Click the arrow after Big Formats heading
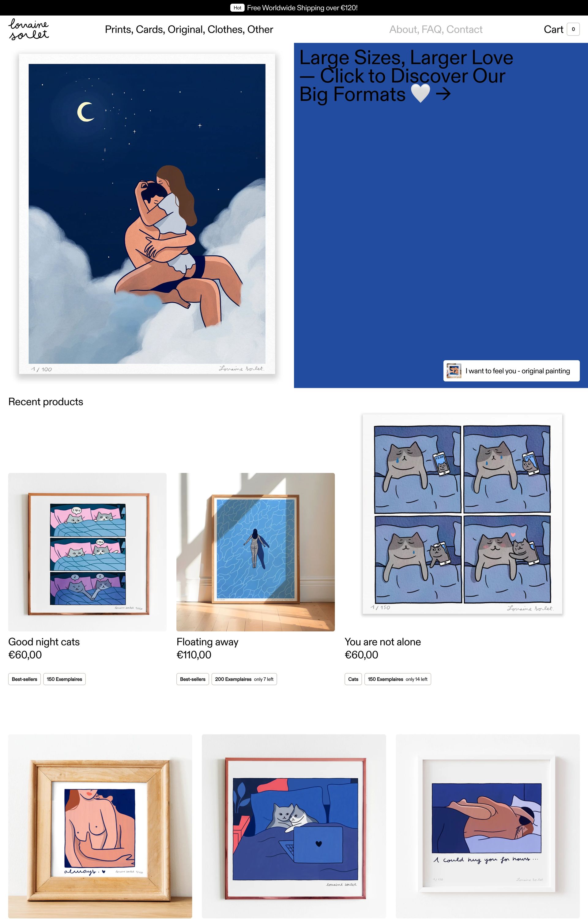Viewport: 588px width, 919px height. click(x=443, y=93)
